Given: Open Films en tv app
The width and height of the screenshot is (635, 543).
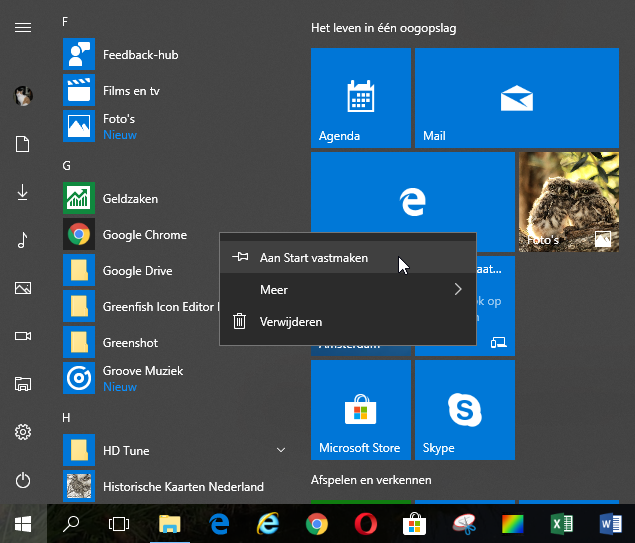Looking at the screenshot, I should pos(174,90).
